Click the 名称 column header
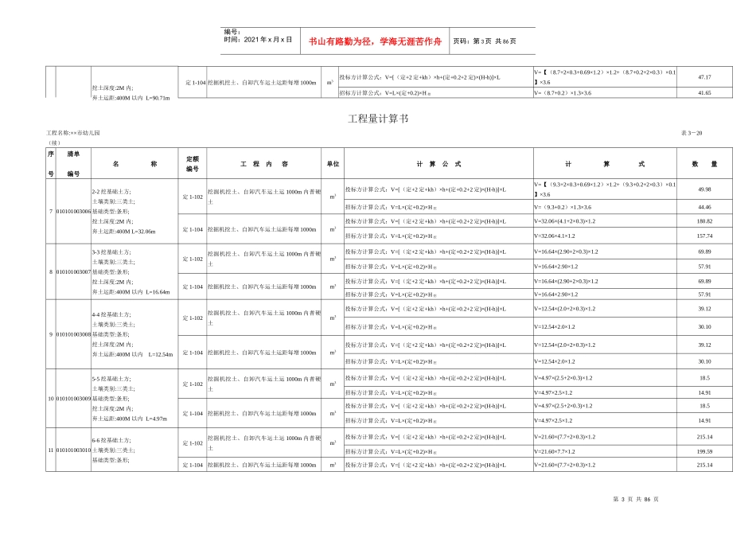The width and height of the screenshot is (756, 534). point(134,164)
